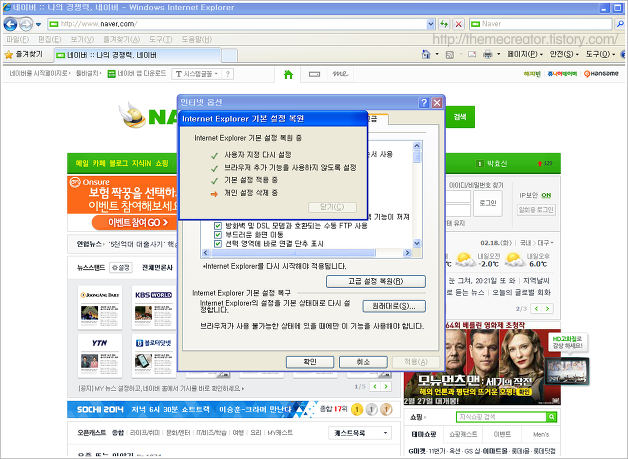Click the green 검색 search button

point(460,117)
